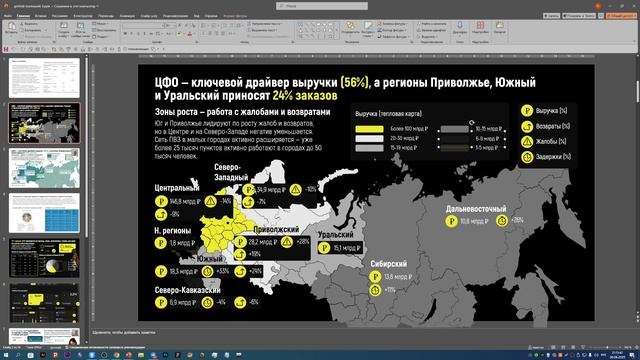Open the Shape Outline (Контур фигуры) dropdown
Screen dimensions: 640x360
(x=392, y=30)
